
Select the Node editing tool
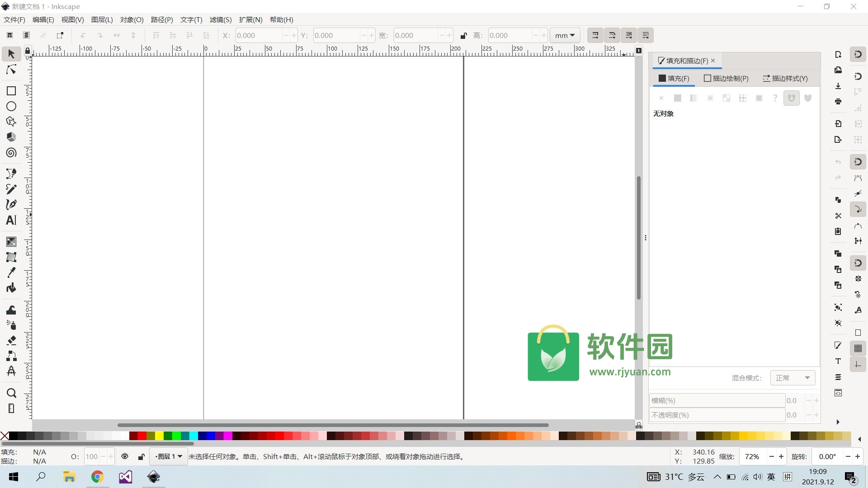(11, 70)
